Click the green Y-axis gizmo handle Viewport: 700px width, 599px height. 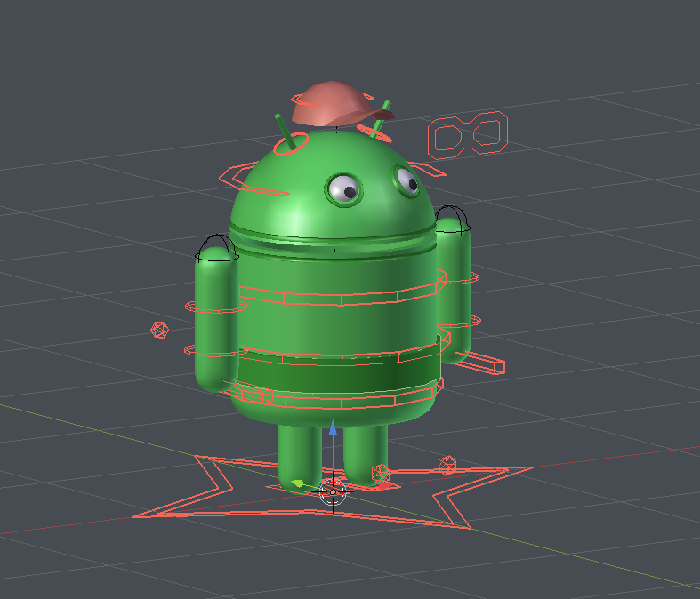(x=297, y=484)
